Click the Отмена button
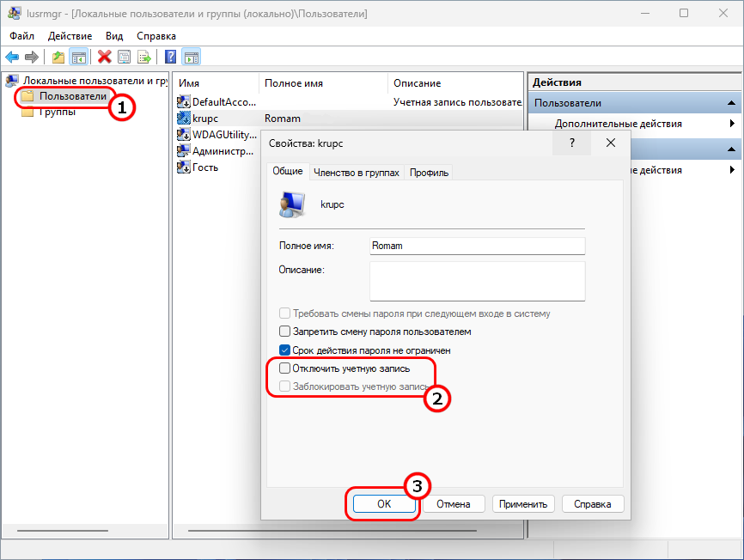744x560 pixels. [454, 504]
